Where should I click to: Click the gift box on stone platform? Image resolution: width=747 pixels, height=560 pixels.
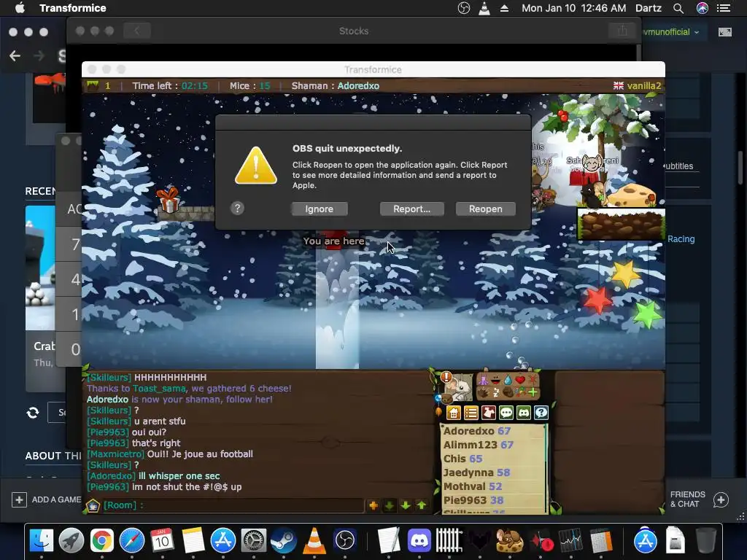tap(168, 200)
